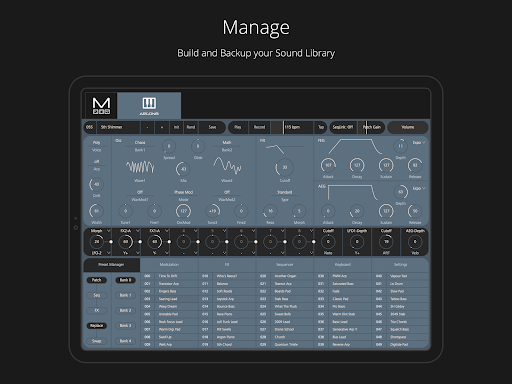The image size is (512, 384).
Task: Open the Sequencer tab
Action: coord(285,265)
